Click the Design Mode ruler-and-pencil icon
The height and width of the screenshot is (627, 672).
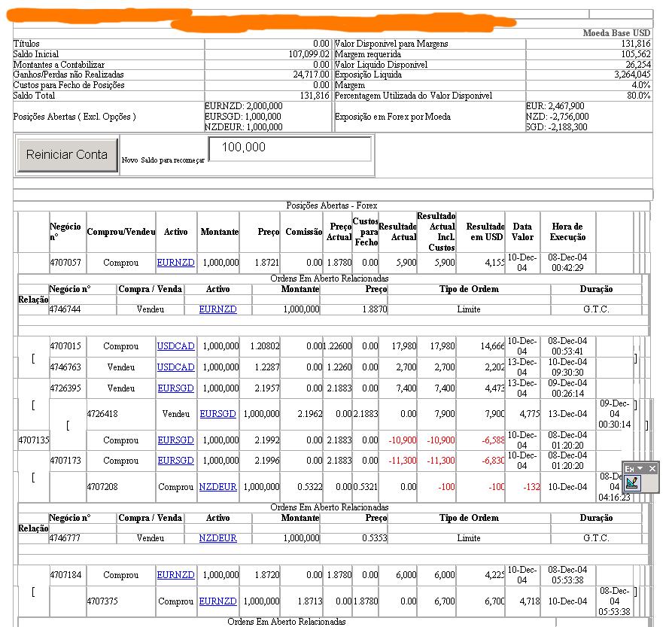click(x=632, y=483)
